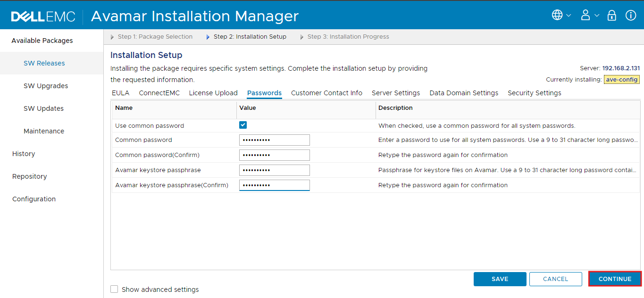Image resolution: width=644 pixels, height=298 pixels.
Task: Switch to the ConnectEMC tab
Action: [159, 93]
